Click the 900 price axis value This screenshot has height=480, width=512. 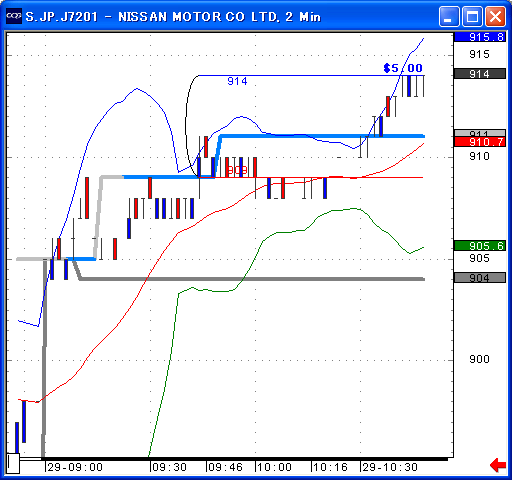(479, 359)
